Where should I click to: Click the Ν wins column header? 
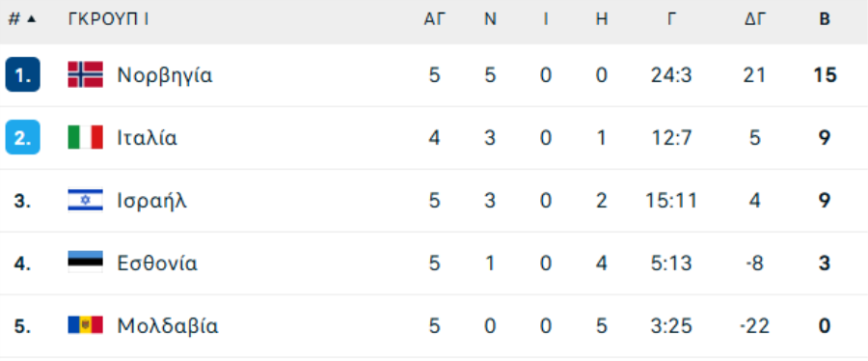491,19
